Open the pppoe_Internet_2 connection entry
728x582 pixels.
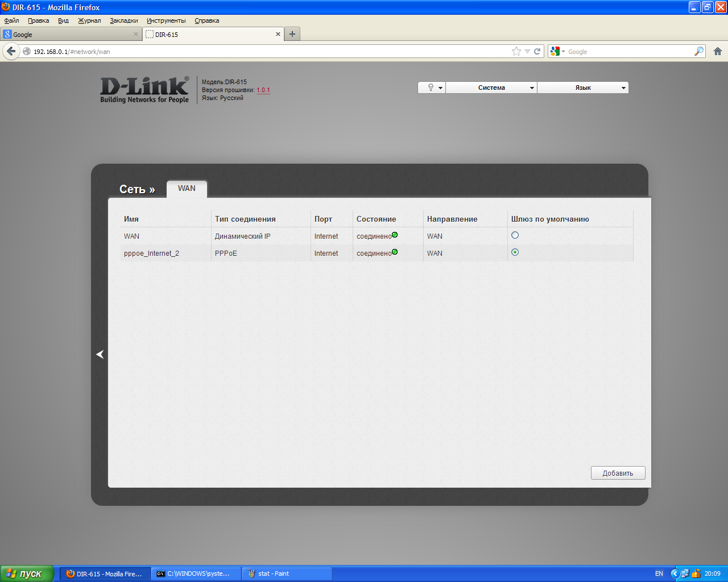(151, 253)
